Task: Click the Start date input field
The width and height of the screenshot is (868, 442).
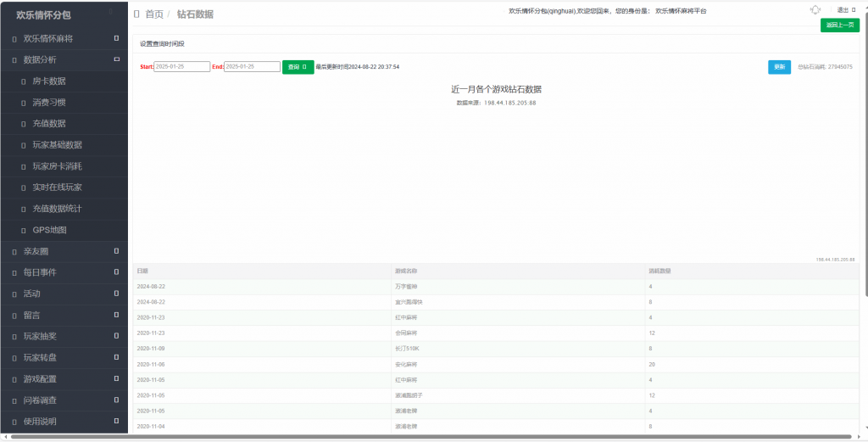Action: 181,67
